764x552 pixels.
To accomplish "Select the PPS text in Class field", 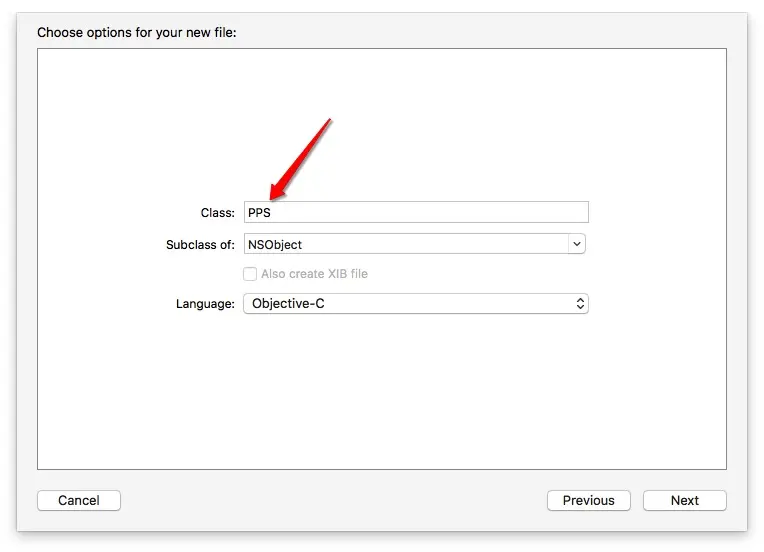I will [x=259, y=212].
